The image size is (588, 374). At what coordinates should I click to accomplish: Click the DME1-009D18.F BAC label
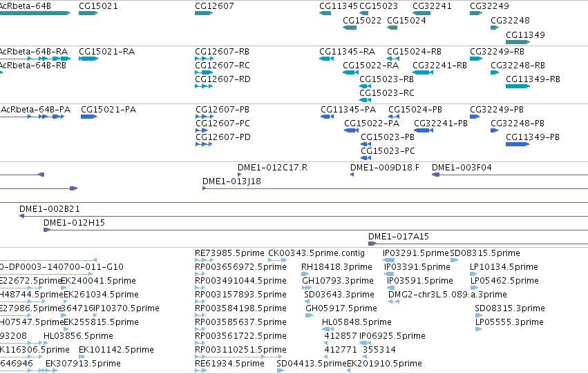click(x=385, y=168)
